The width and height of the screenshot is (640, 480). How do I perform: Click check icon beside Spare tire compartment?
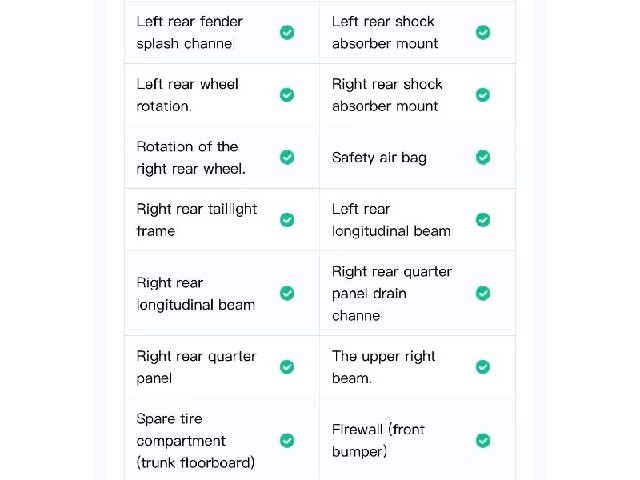pos(287,440)
